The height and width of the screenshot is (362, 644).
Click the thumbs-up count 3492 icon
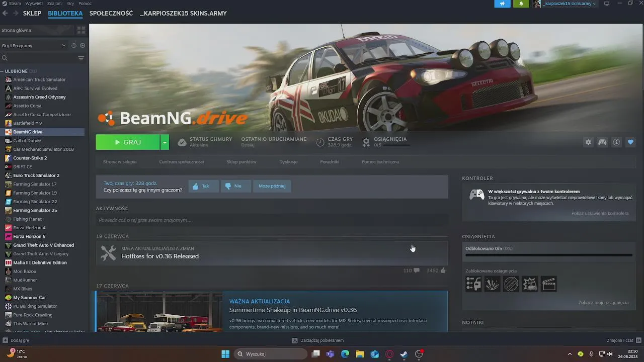coord(443,270)
